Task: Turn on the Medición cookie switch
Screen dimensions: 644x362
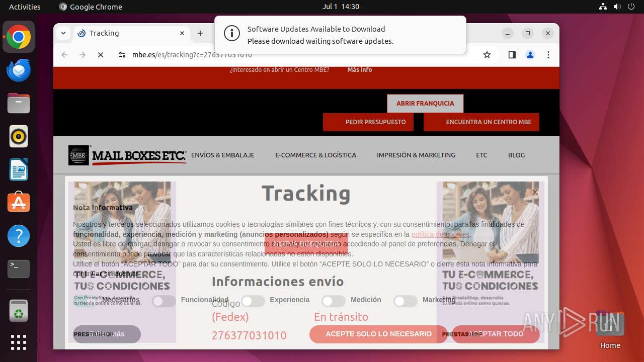Action: [x=334, y=301]
